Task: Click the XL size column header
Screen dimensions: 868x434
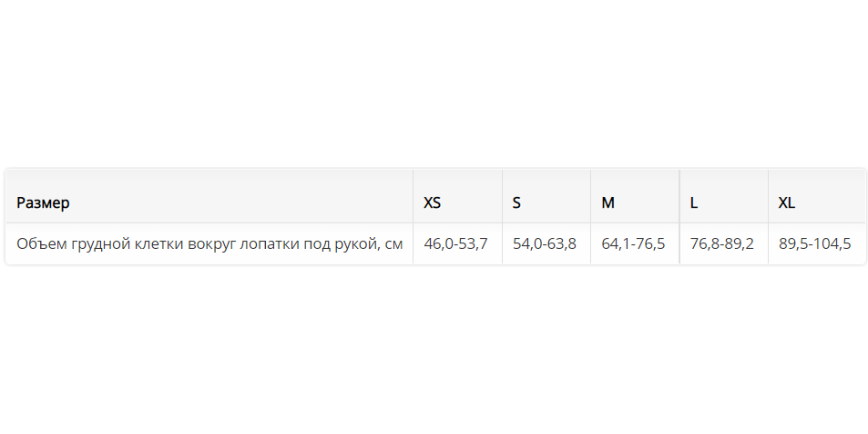Action: (x=787, y=202)
